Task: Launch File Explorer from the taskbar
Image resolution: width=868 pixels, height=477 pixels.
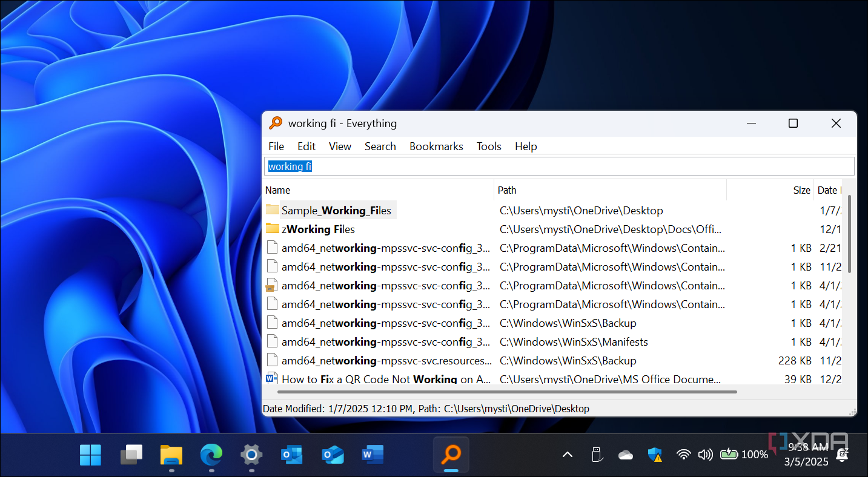Action: point(171,454)
